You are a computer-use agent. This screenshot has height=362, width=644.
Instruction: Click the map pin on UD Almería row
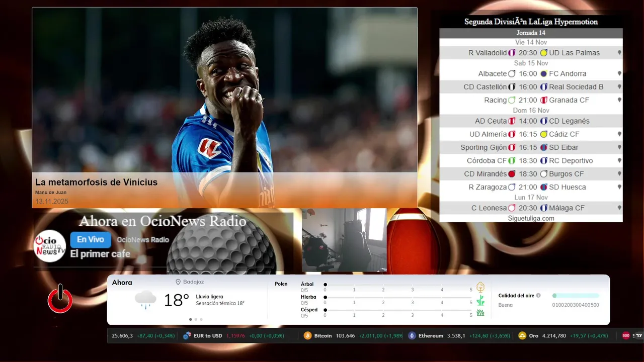pyautogui.click(x=619, y=134)
